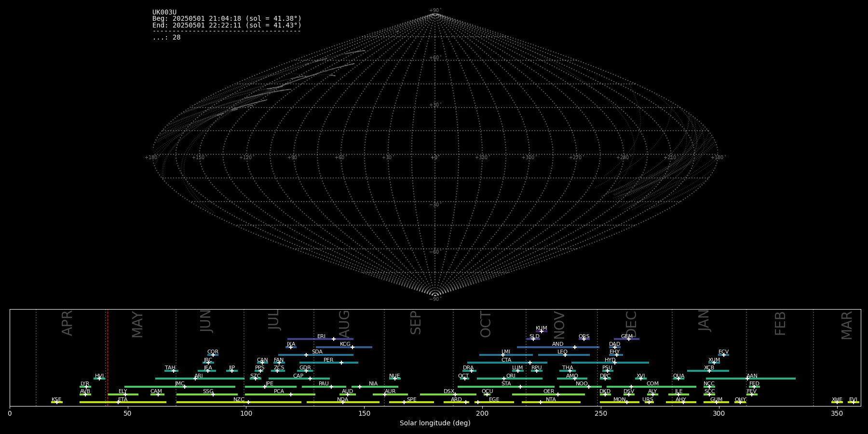The height and width of the screenshot is (434, 868).
Task: Click the JUL month label
Action: click(x=274, y=320)
